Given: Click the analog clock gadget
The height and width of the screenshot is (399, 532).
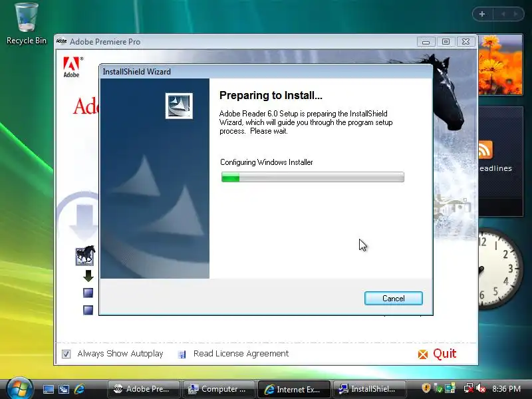Looking at the screenshot, I should pyautogui.click(x=501, y=269).
